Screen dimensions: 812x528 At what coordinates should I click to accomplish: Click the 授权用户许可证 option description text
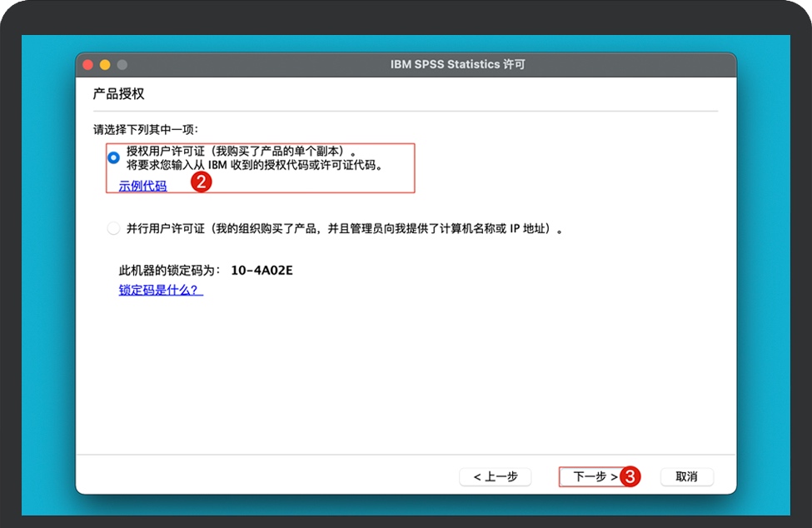[x=255, y=158]
